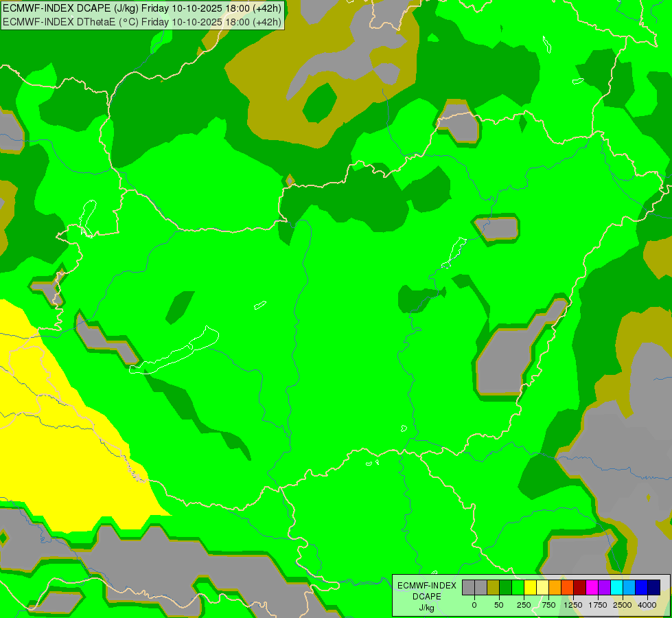This screenshot has width=672, height=618.
Task: Click the first gray swatch in the legend
Action: pos(468,587)
